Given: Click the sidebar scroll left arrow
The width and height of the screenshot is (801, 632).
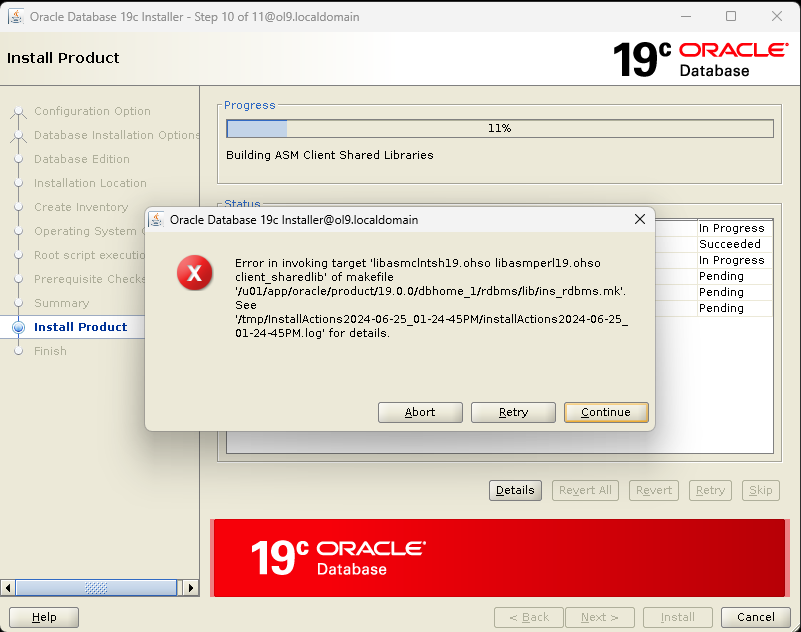Looking at the screenshot, I should 8,588.
